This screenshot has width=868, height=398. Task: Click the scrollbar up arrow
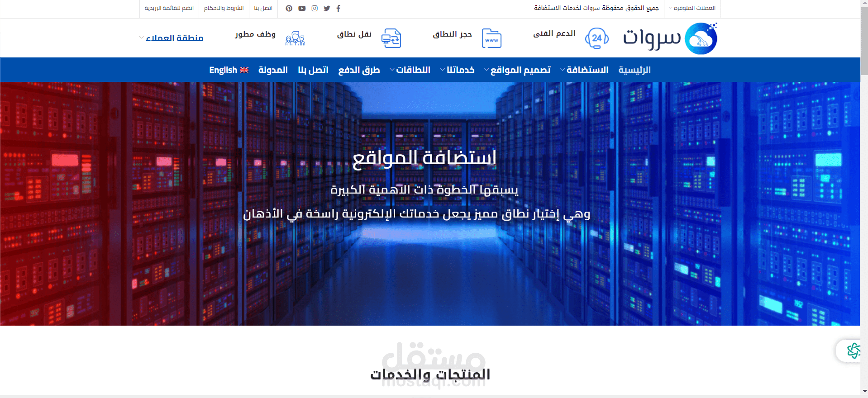(x=864, y=3)
